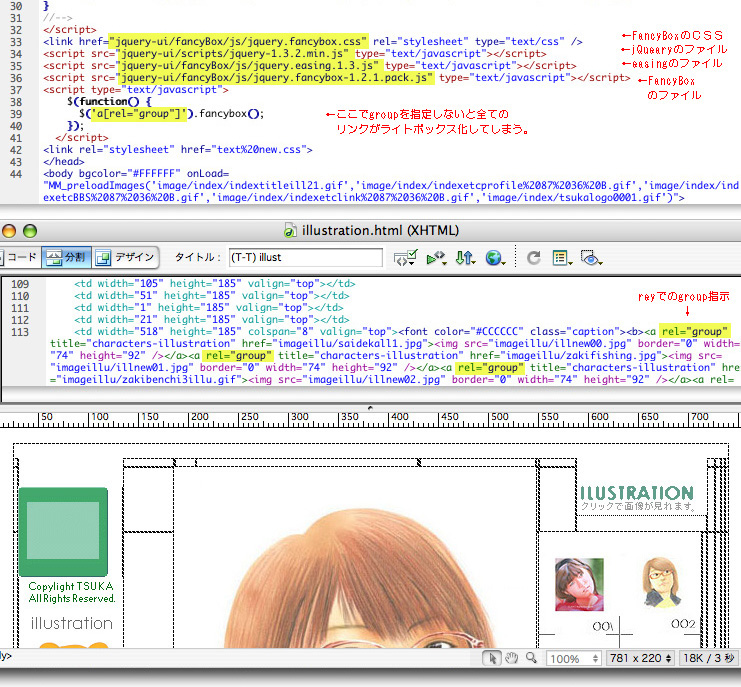Image resolution: width=741 pixels, height=687 pixels.
Task: Switch to Code view (コード)
Action: click(x=19, y=257)
